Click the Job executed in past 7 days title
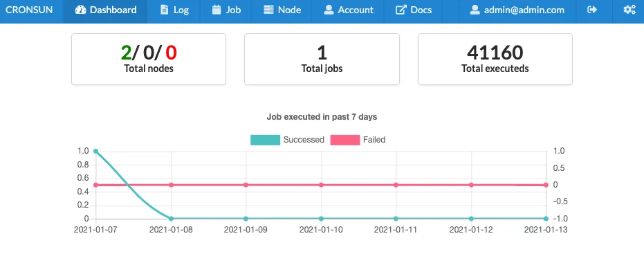Viewport: 644px width, 263px height. point(322,117)
